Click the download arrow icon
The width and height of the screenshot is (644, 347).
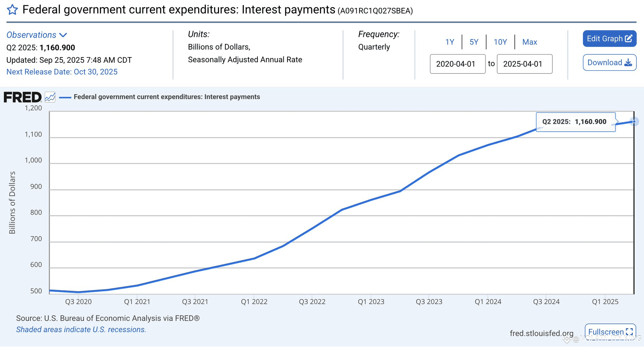628,62
